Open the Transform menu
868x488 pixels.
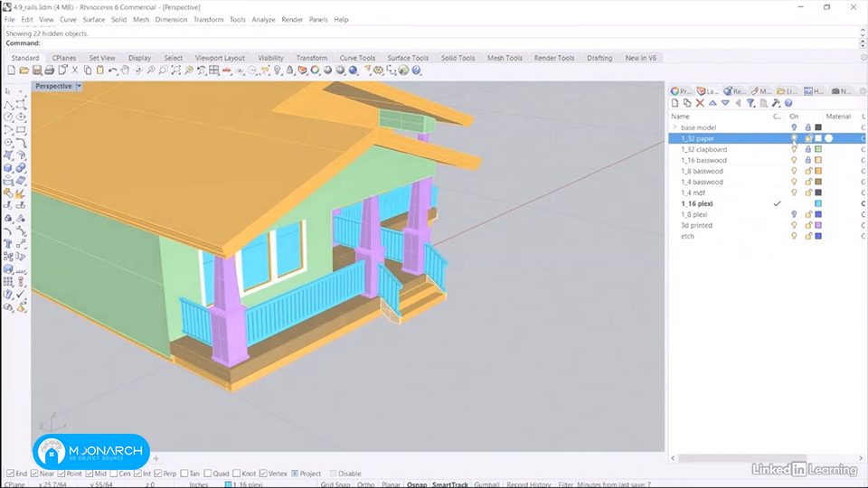pyautogui.click(x=208, y=19)
